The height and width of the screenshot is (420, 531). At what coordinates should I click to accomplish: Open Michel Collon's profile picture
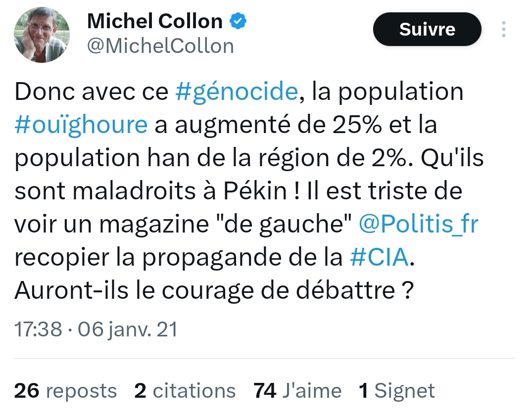(x=42, y=35)
